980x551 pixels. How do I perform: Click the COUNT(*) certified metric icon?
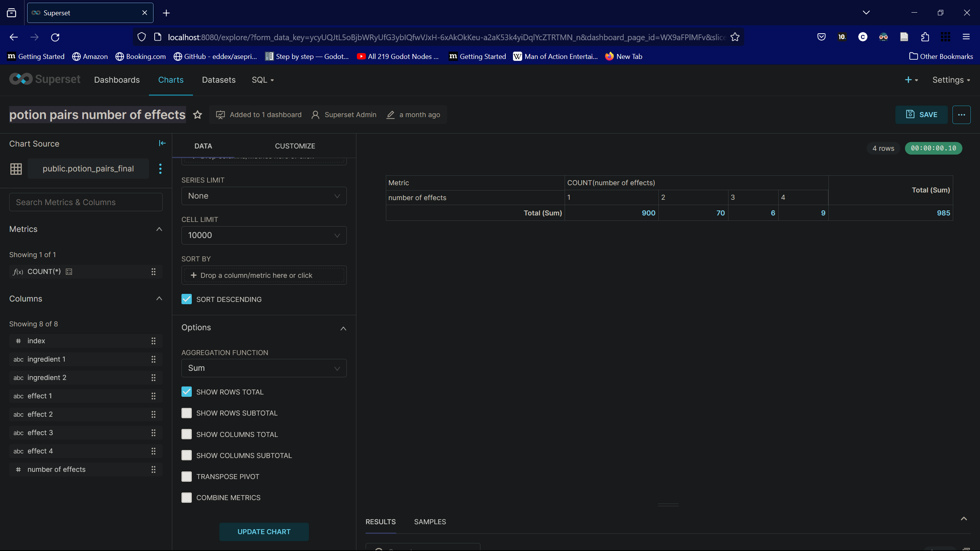pyautogui.click(x=69, y=272)
